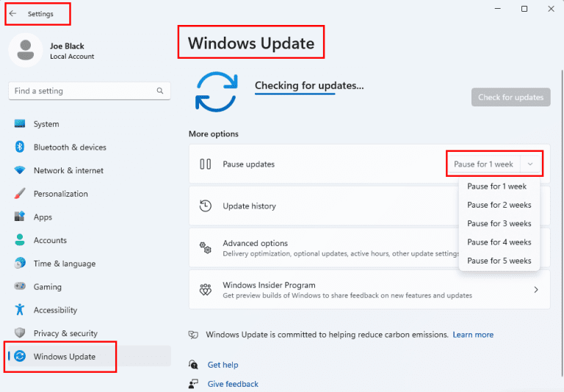The width and height of the screenshot is (564, 392).
Task: Select Pause for 5 weeks option
Action: [499, 261]
